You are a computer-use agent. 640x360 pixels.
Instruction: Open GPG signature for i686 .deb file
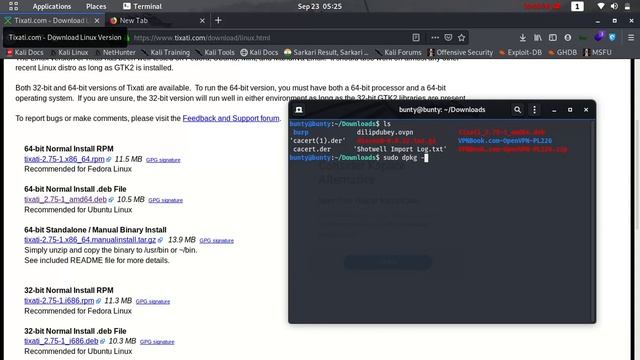(157, 342)
